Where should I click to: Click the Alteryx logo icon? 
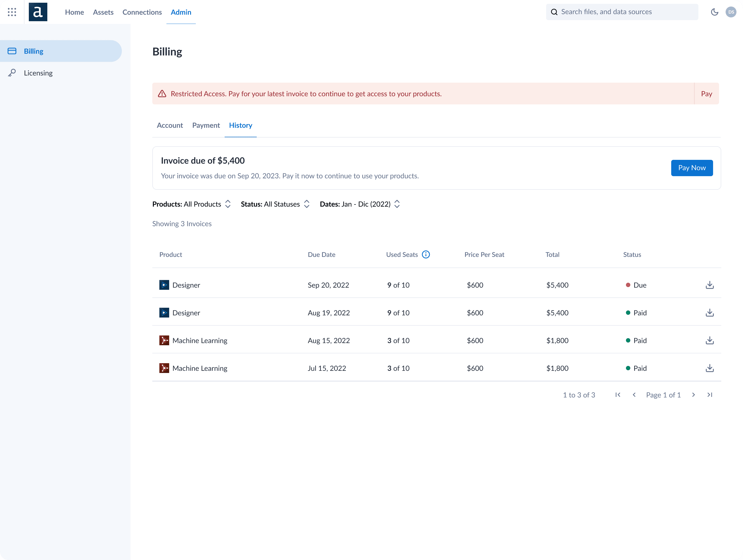pos(38,12)
